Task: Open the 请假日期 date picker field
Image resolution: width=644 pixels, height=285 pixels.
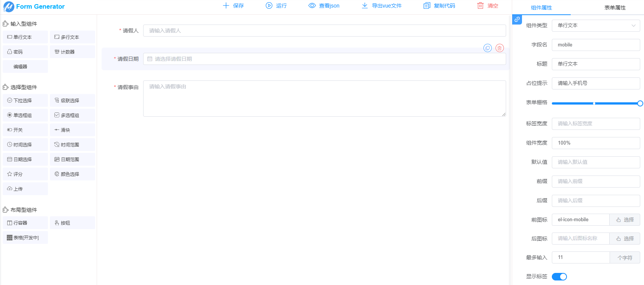Action: point(324,59)
